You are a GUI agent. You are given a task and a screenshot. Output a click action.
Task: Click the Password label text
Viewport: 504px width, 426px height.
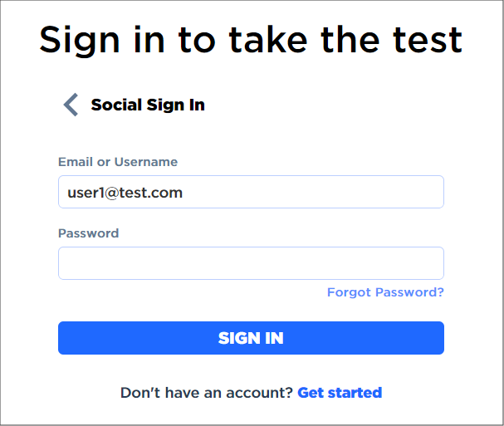(x=88, y=233)
